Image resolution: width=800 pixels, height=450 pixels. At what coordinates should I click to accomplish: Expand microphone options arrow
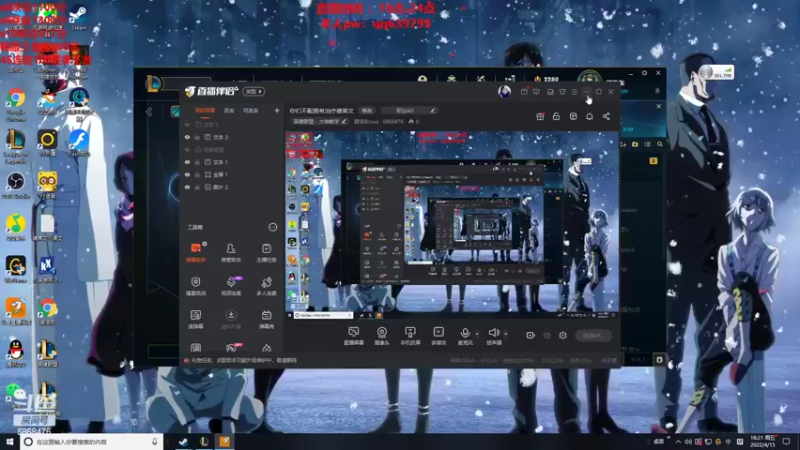tap(477, 334)
